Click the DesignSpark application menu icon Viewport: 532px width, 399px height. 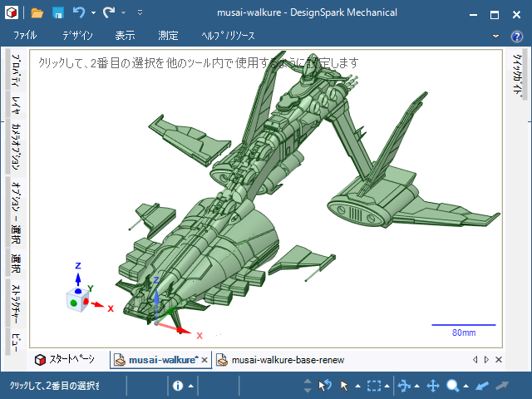tap(12, 13)
